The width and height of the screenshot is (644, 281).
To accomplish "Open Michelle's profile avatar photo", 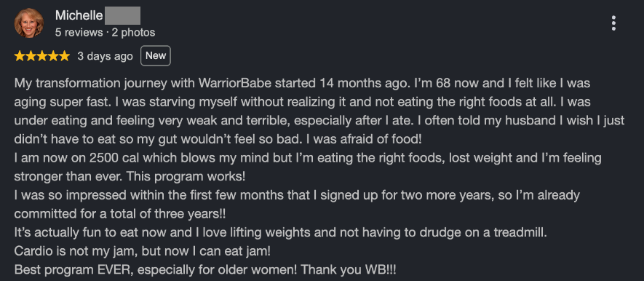I will pos(29,23).
